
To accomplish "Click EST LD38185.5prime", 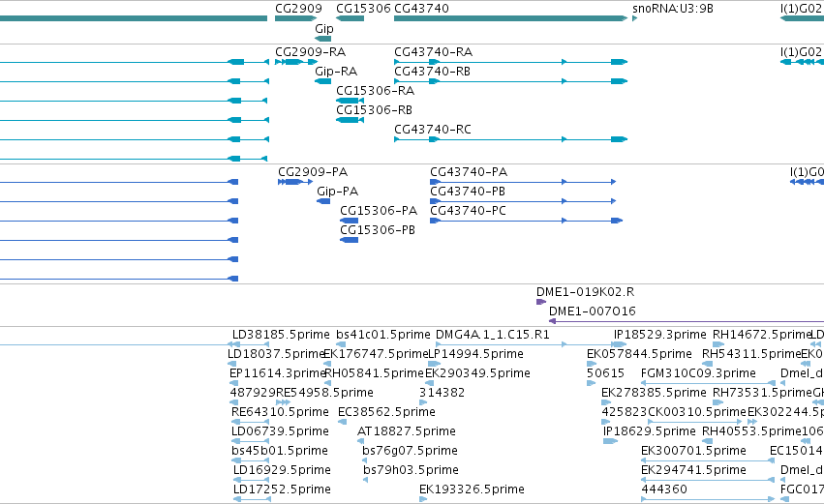I will 281,335.
